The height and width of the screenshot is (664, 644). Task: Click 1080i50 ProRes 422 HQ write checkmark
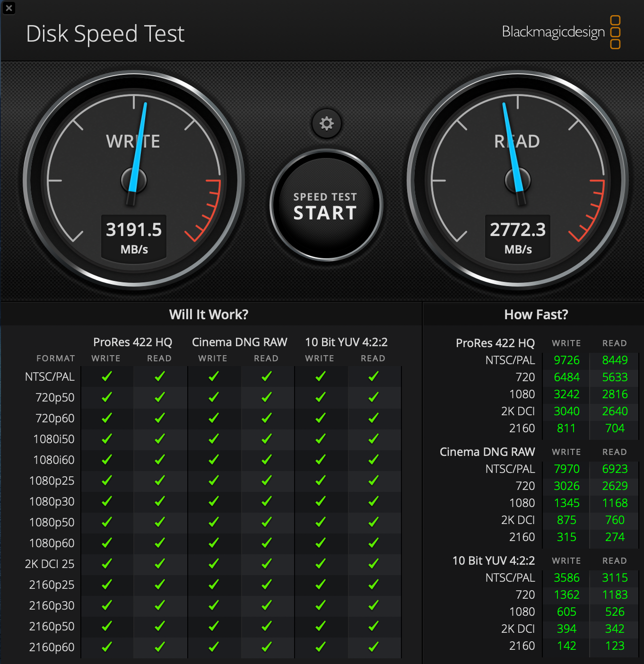107,439
